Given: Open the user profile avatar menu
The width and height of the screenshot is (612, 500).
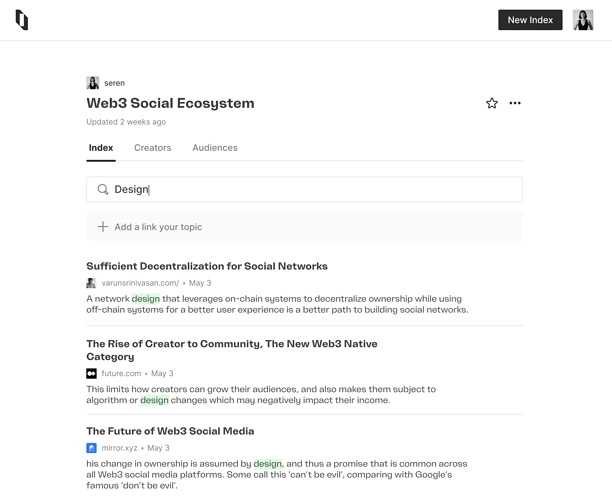Looking at the screenshot, I should coord(583,20).
